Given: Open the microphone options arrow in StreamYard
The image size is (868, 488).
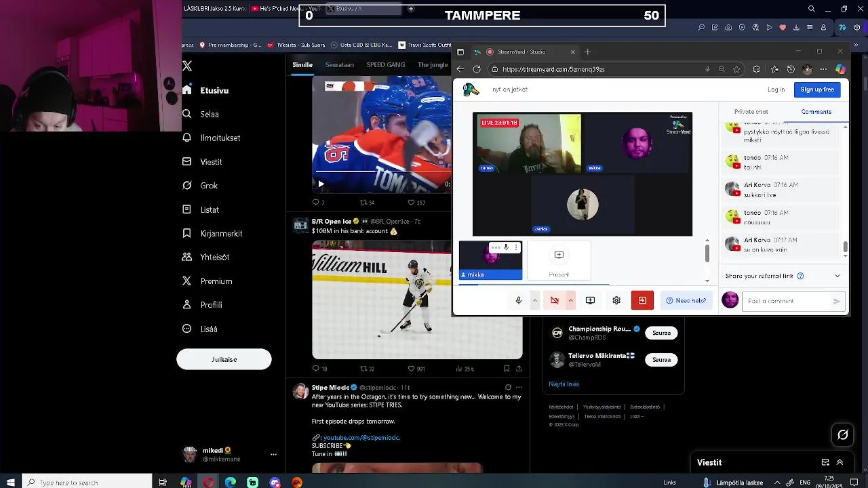Looking at the screenshot, I should point(535,300).
